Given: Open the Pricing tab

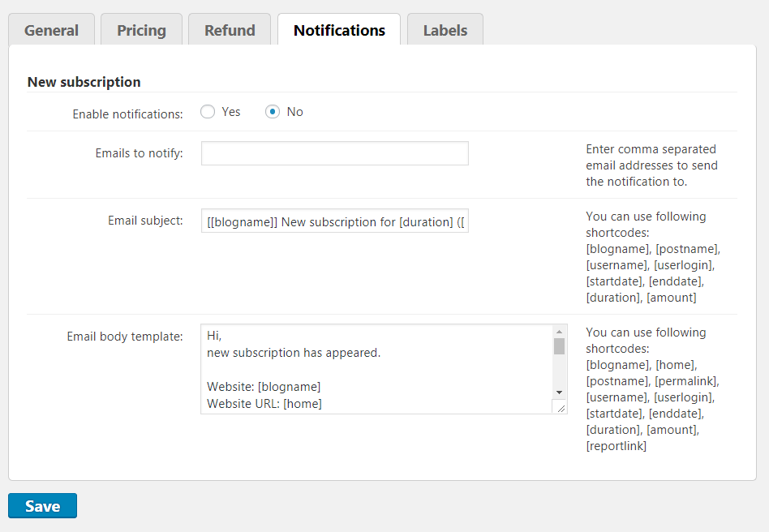Looking at the screenshot, I should [x=141, y=30].
